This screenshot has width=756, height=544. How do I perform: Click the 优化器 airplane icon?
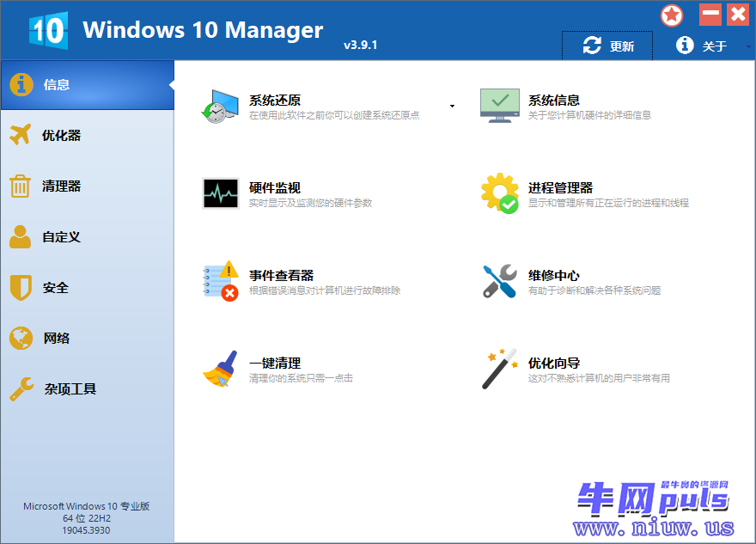(21, 135)
